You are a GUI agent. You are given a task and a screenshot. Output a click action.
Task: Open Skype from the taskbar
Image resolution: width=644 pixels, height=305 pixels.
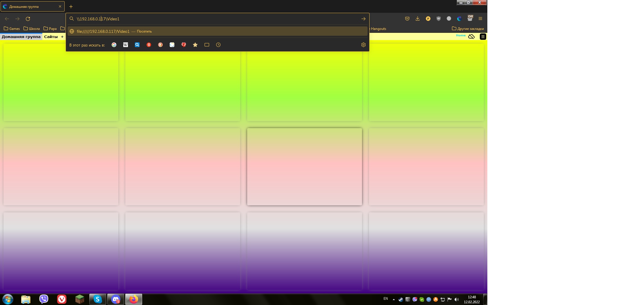pyautogui.click(x=98, y=299)
